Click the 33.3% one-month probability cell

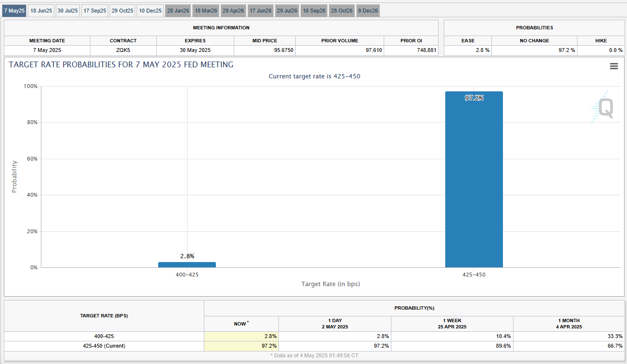570,337
